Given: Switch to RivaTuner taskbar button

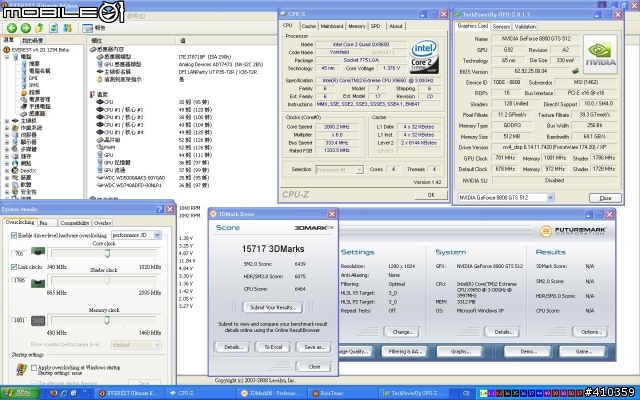Looking at the screenshot, I should (343, 393).
